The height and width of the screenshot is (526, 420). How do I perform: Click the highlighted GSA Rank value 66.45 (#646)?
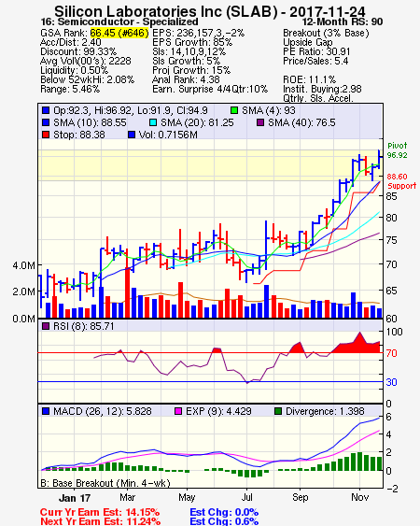(119, 33)
